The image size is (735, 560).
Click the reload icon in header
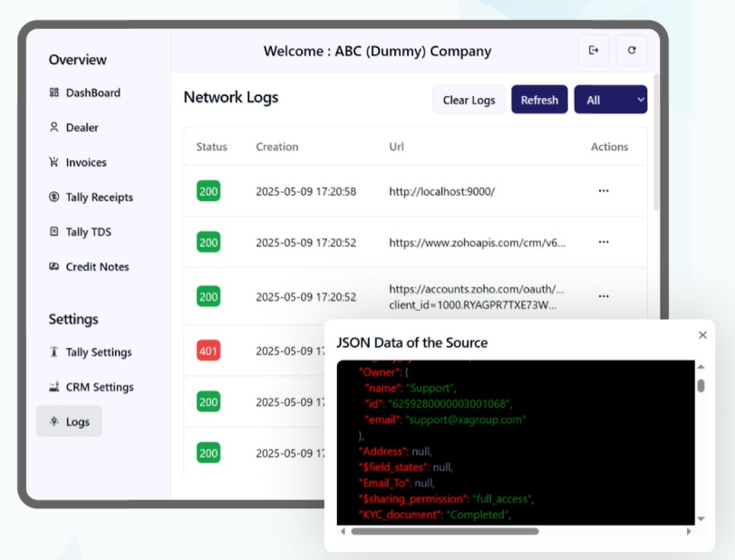pos(632,51)
